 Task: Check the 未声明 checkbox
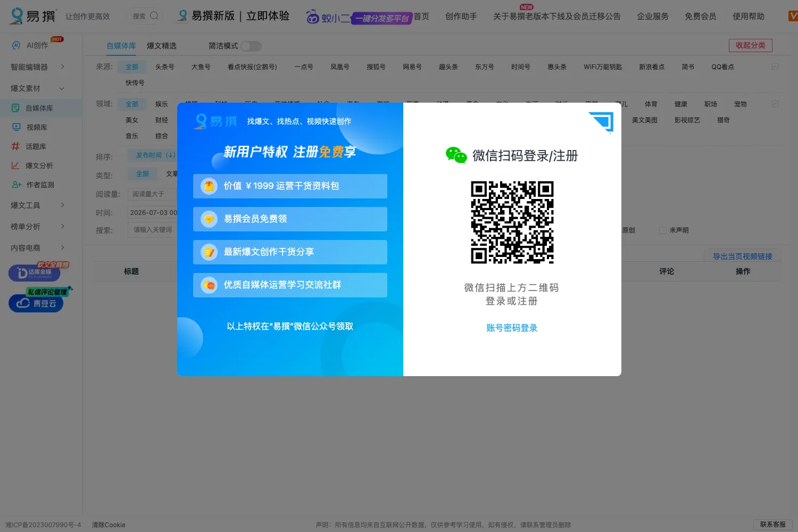click(663, 230)
